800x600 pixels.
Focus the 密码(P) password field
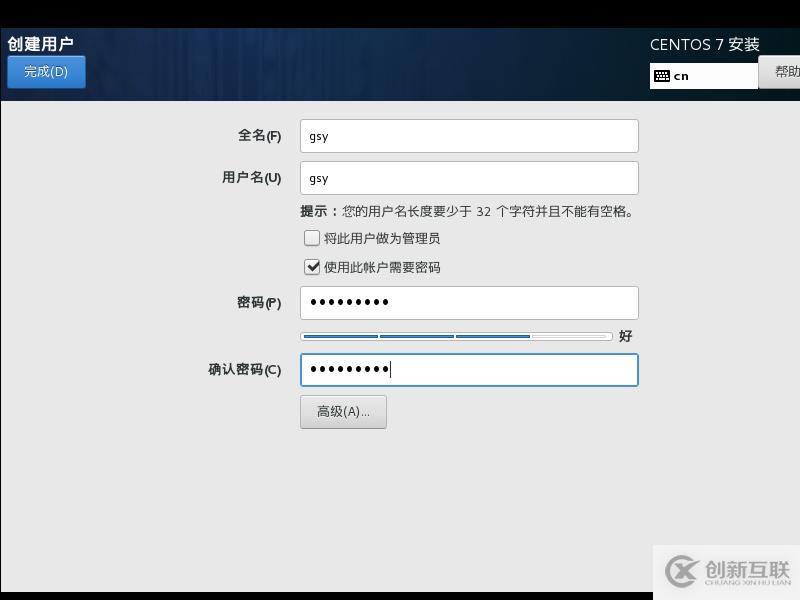(x=469, y=302)
